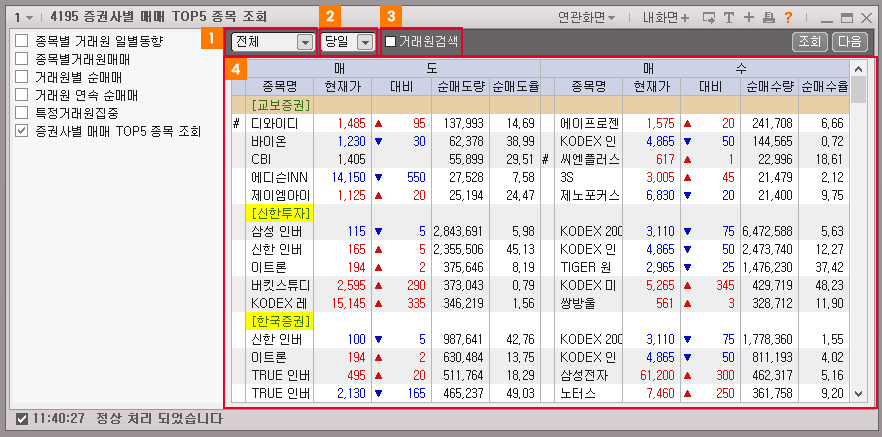Click the vertical scrollbar thumb
This screenshot has width=882, height=437.
(x=858, y=89)
